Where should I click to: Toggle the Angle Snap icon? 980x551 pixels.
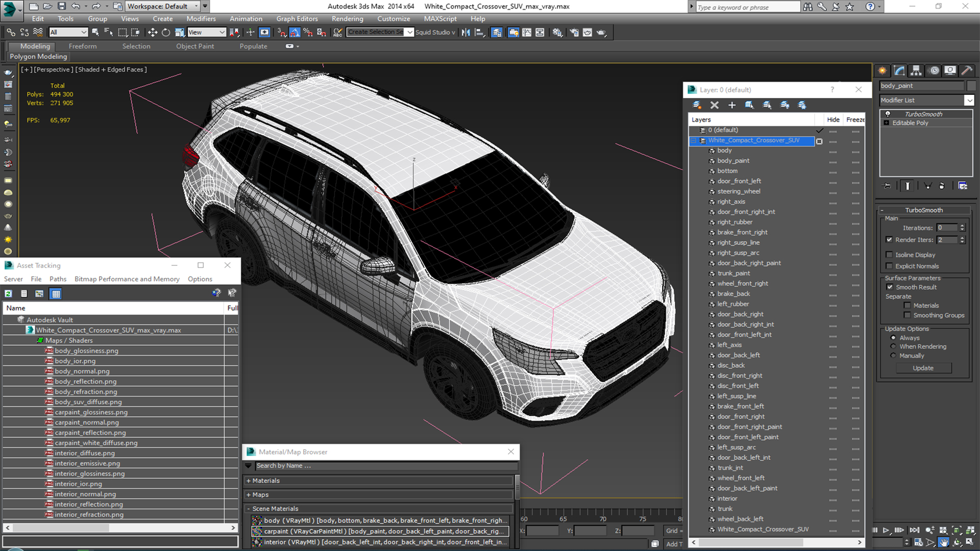(x=295, y=32)
